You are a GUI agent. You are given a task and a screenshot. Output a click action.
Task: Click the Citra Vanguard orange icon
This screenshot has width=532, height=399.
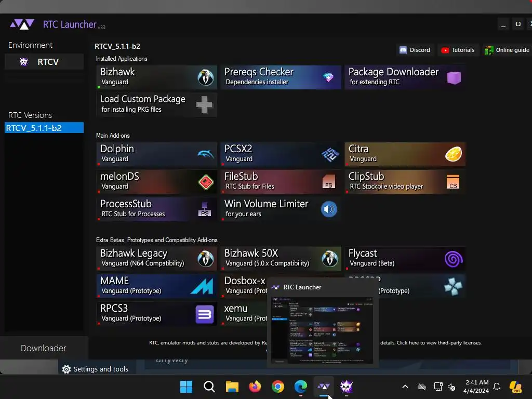pyautogui.click(x=454, y=154)
